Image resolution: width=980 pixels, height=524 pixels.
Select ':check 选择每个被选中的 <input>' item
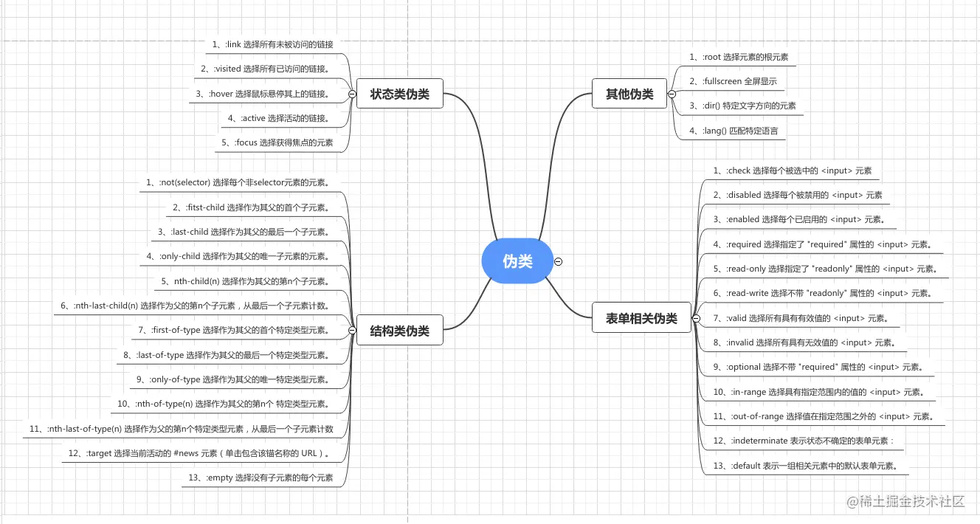tap(792, 170)
